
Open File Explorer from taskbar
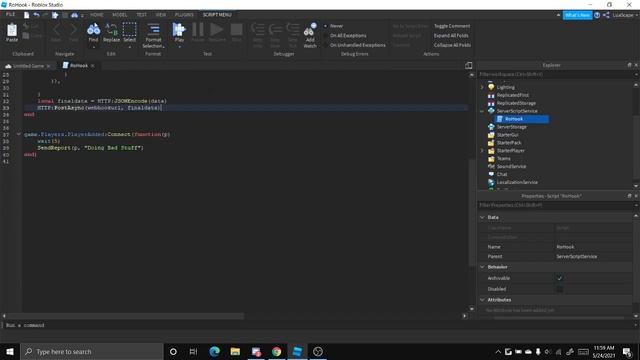point(235,351)
